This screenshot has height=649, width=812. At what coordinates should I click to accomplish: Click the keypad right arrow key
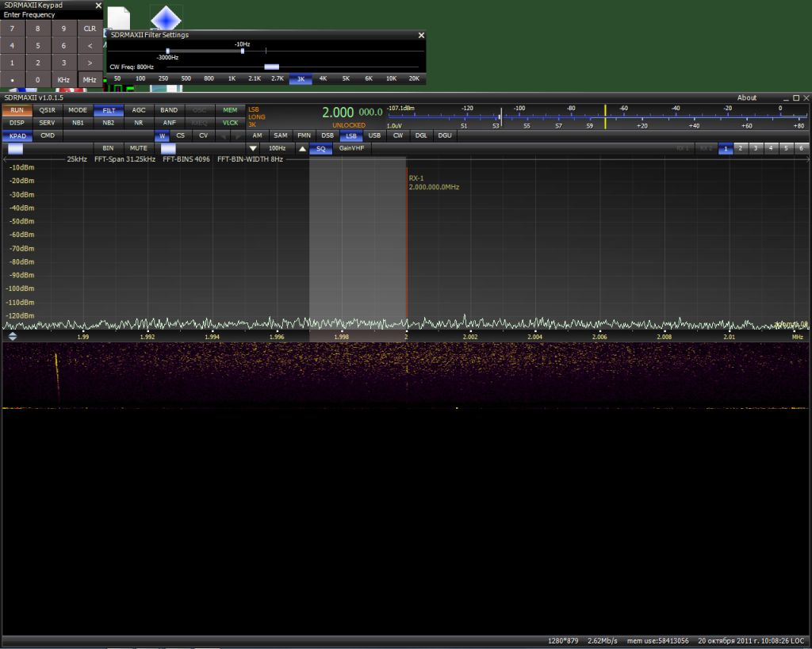click(x=90, y=63)
